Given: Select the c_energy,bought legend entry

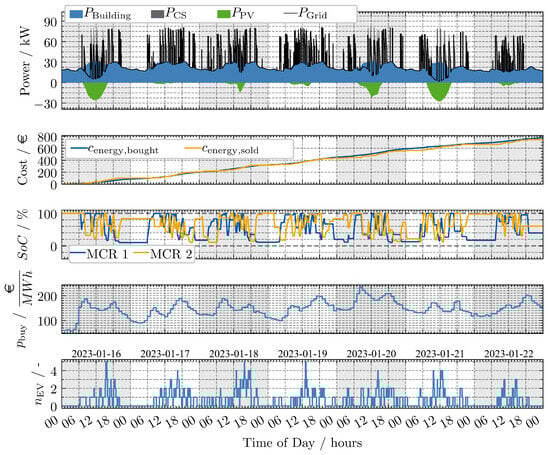Looking at the screenshot, I should pyautogui.click(x=114, y=149).
